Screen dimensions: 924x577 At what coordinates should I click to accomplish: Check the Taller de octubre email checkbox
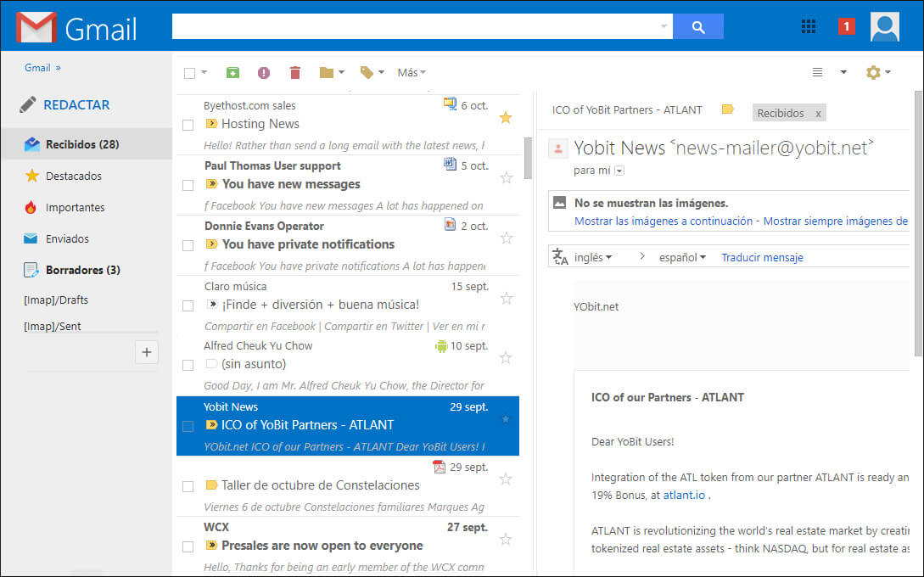[x=188, y=486]
